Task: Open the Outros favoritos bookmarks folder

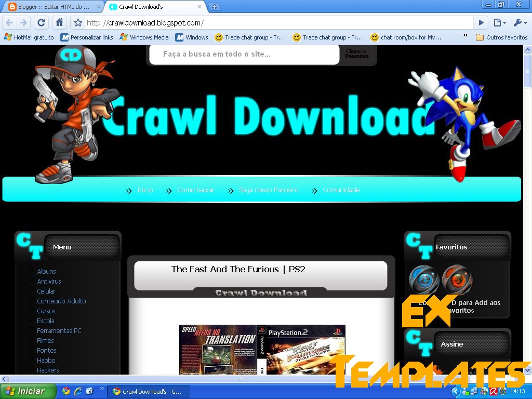Action: (502, 37)
